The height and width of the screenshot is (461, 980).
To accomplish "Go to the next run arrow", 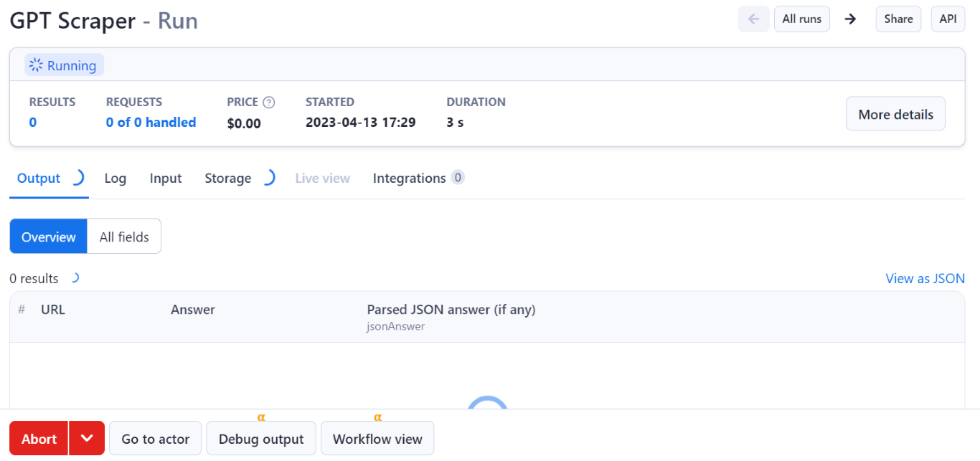I will 851,19.
